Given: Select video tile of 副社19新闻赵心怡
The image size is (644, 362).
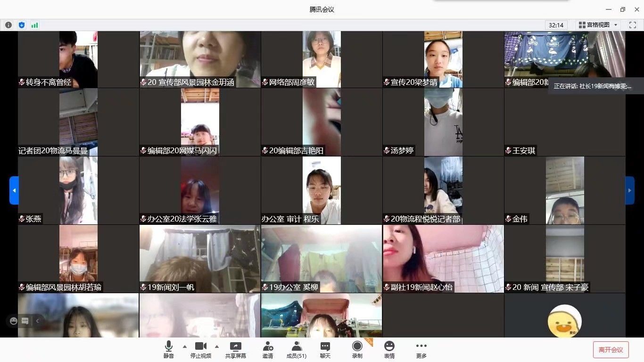Looking at the screenshot, I should [443, 259].
